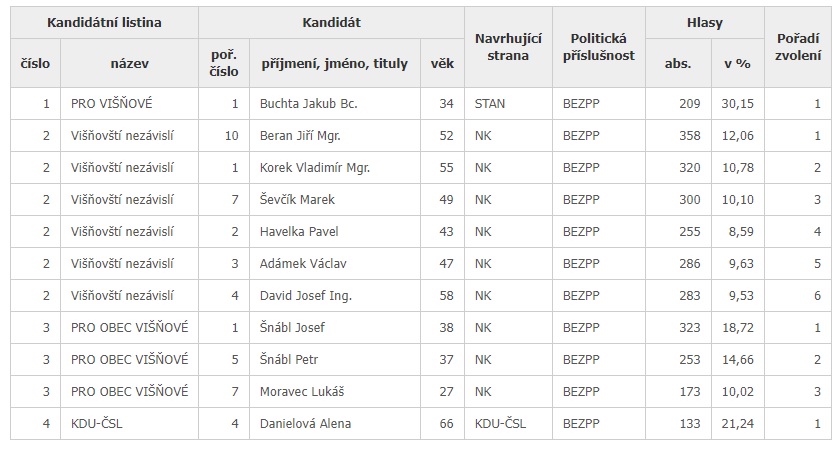Click the Navrhující strana header cell
This screenshot has height=450, width=839.
point(508,47)
